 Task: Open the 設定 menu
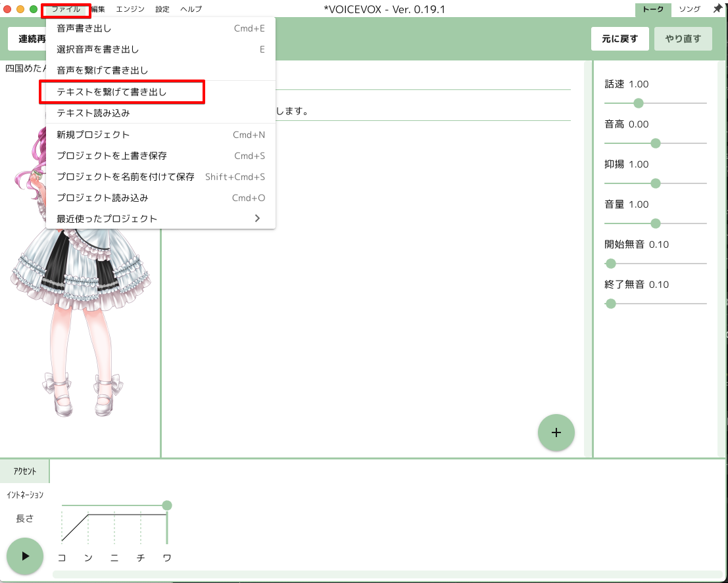coord(162,9)
